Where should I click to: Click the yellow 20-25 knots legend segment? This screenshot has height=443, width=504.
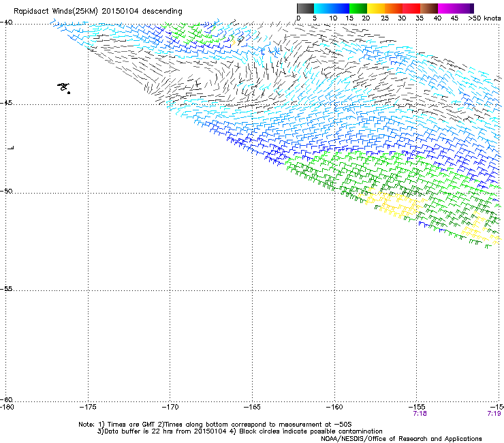pos(376,8)
